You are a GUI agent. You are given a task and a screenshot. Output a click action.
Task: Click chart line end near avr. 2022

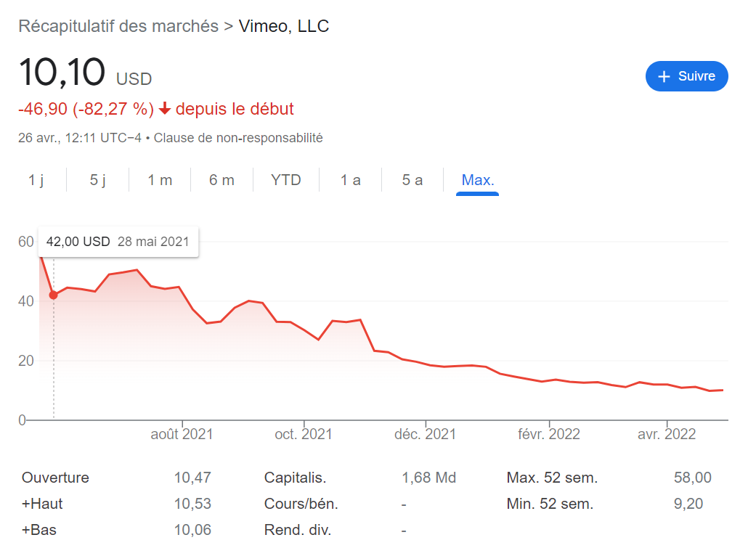coord(723,390)
